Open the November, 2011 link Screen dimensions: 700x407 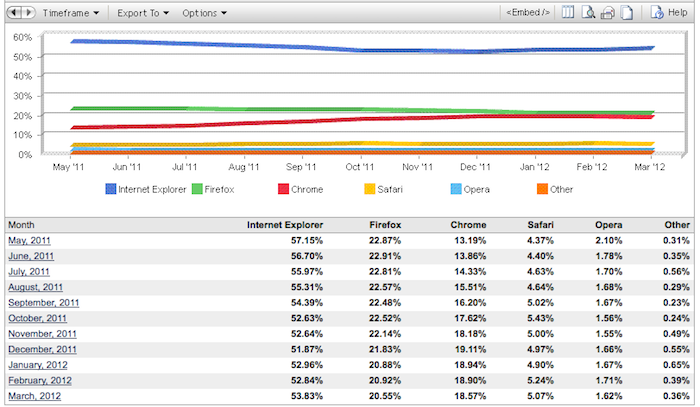pos(42,334)
